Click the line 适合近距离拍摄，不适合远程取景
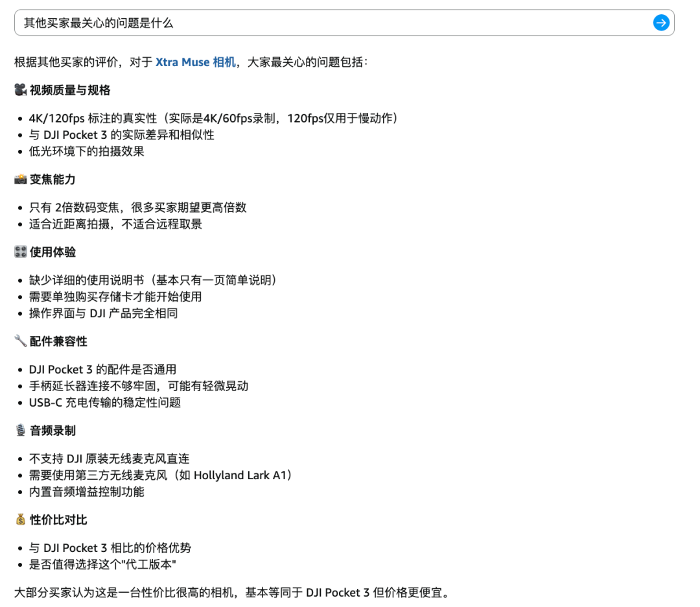The width and height of the screenshot is (700, 607). pos(115,224)
